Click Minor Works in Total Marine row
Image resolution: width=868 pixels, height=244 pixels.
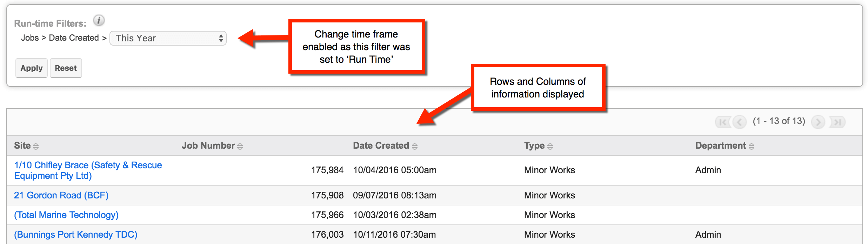pyautogui.click(x=550, y=215)
